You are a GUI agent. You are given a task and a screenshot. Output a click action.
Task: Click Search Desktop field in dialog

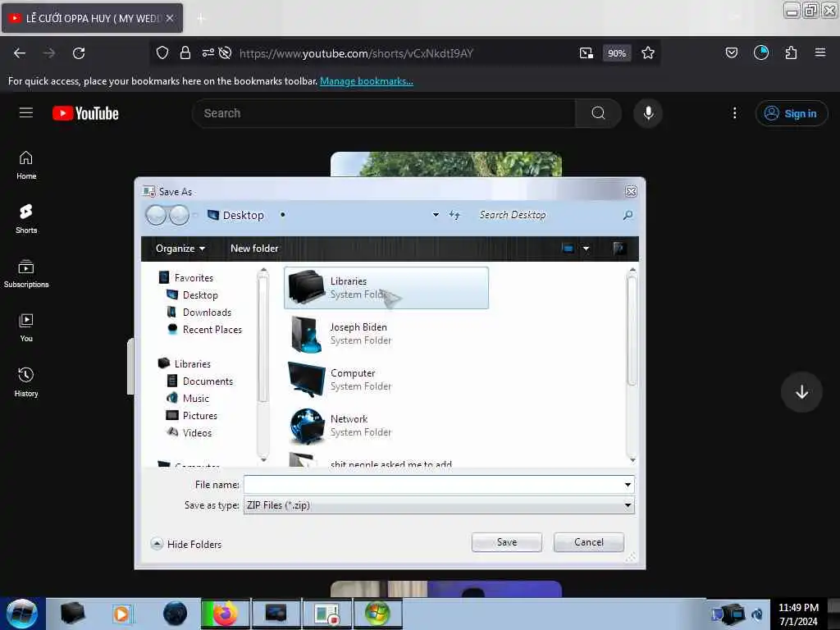[x=547, y=216]
